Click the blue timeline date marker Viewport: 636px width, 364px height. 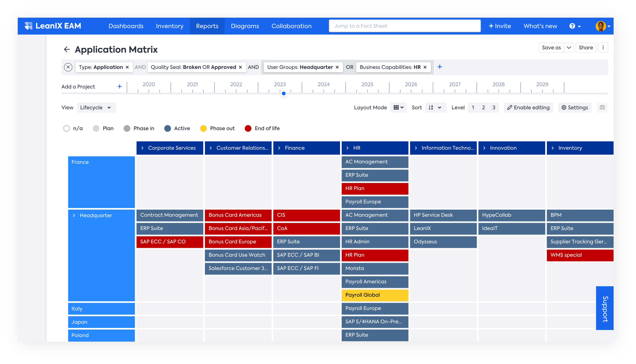click(x=284, y=94)
